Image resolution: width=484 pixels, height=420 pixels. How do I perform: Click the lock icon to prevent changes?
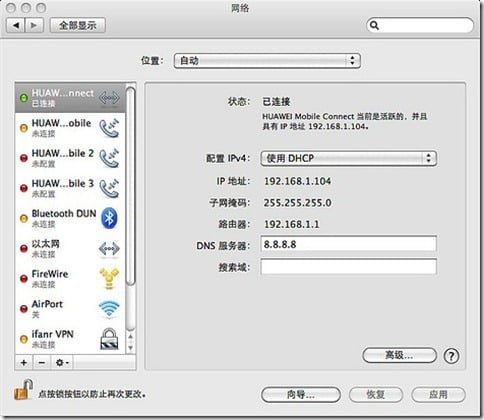click(x=23, y=390)
